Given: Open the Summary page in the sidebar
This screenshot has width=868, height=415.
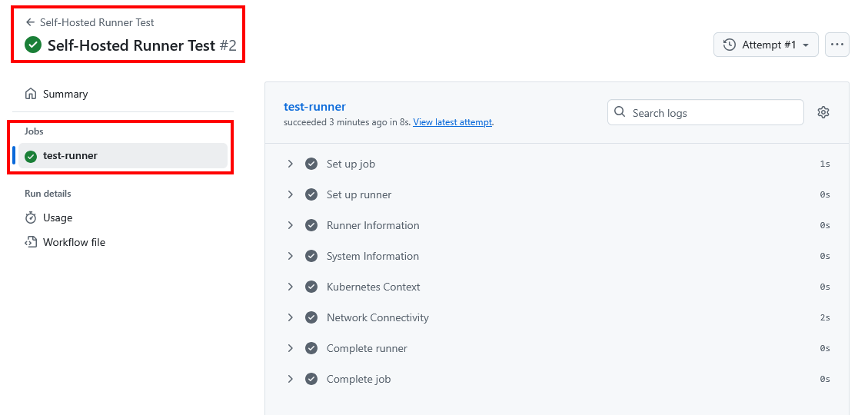Looking at the screenshot, I should click(x=65, y=94).
